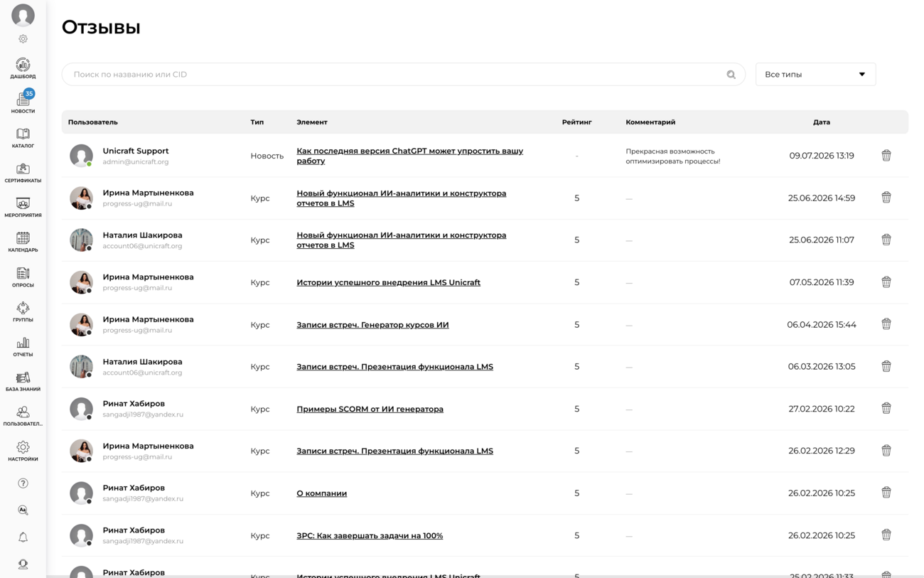Open notifications via the bell icon
Image resolution: width=924 pixels, height=578 pixels.
point(23,537)
